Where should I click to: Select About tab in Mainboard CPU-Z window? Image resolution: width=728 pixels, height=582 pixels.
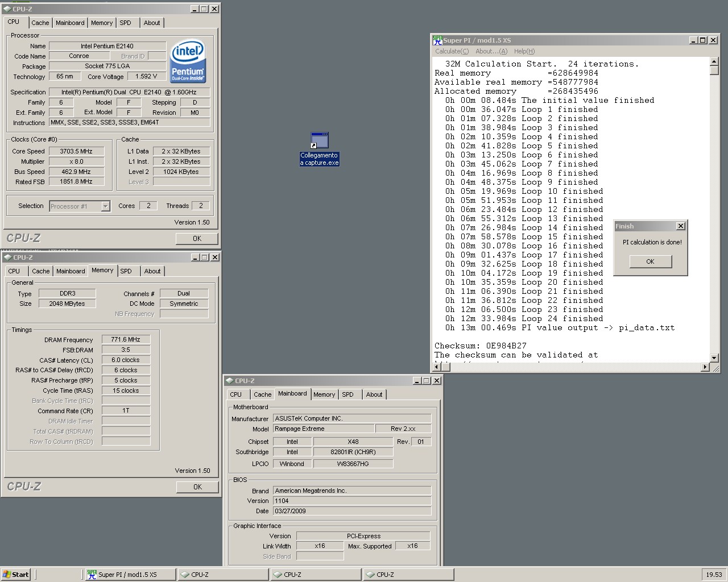click(x=374, y=394)
